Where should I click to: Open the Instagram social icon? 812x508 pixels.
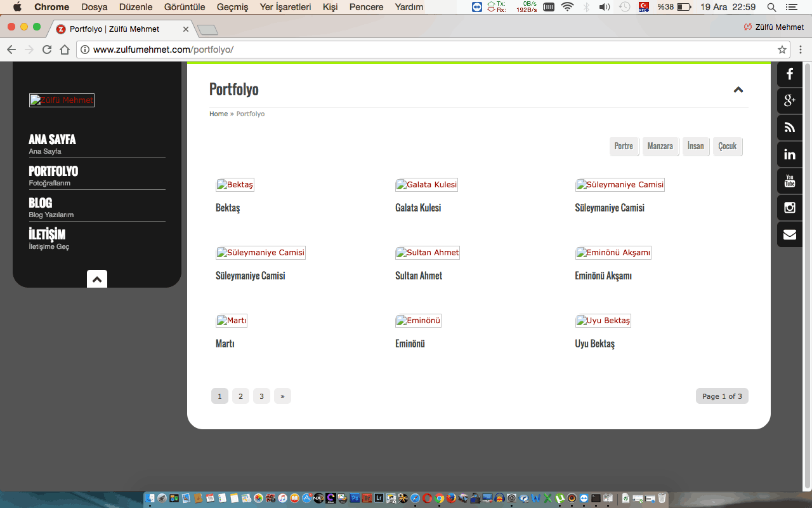click(x=790, y=208)
